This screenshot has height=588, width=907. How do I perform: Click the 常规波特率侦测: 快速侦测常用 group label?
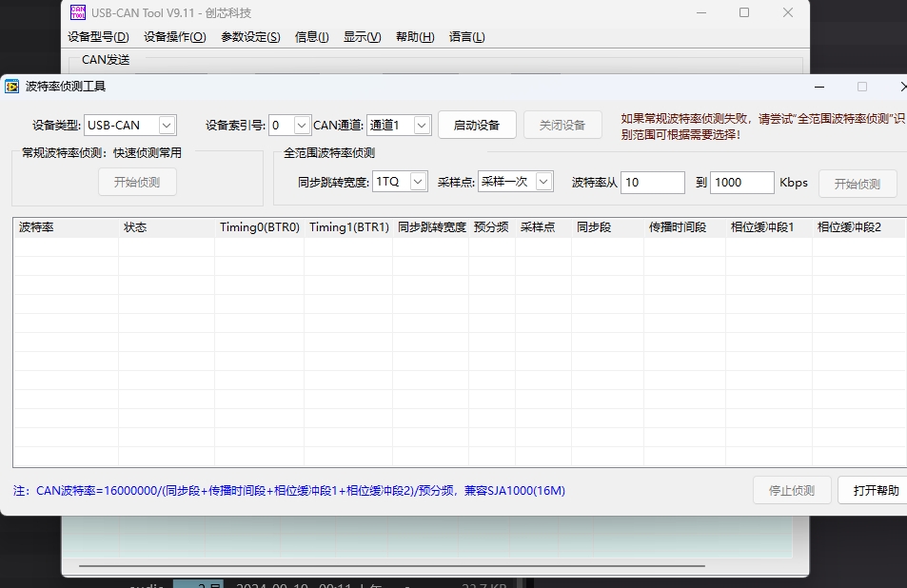coord(102,152)
